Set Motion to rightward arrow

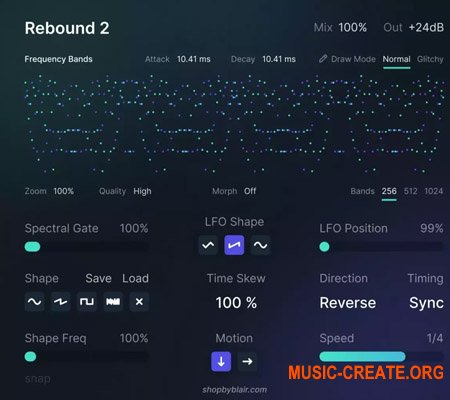pyautogui.click(x=247, y=361)
